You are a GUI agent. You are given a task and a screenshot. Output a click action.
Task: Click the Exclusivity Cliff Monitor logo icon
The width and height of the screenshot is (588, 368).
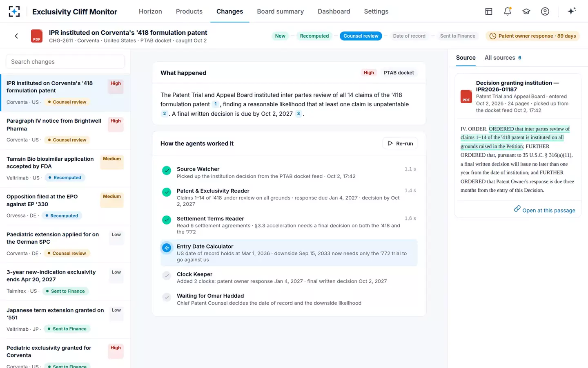[14, 11]
